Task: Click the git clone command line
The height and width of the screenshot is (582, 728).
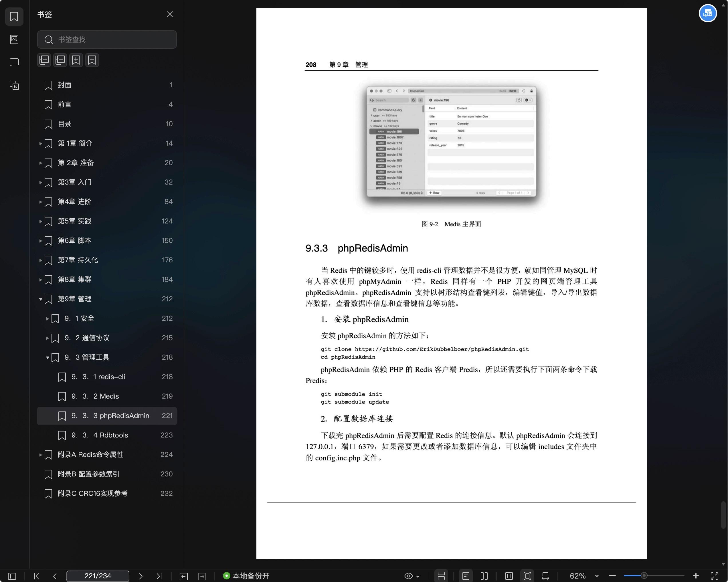Action: tap(424, 349)
